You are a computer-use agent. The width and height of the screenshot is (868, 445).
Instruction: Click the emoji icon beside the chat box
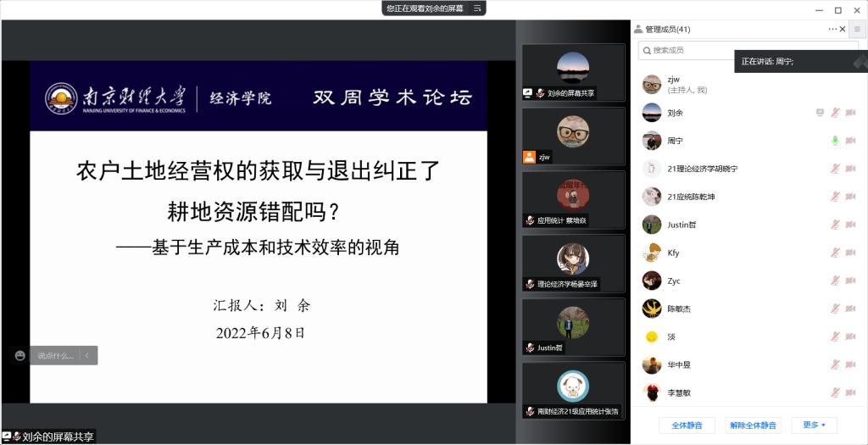[x=20, y=356]
